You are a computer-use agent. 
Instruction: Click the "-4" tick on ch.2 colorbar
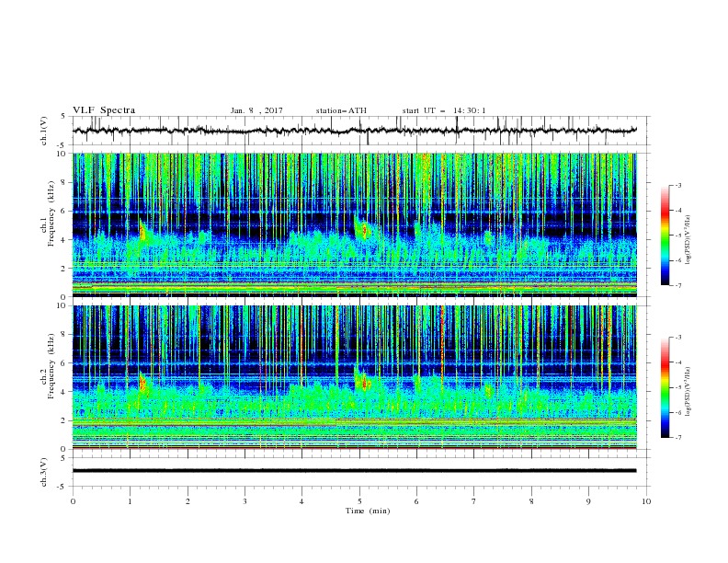click(677, 362)
